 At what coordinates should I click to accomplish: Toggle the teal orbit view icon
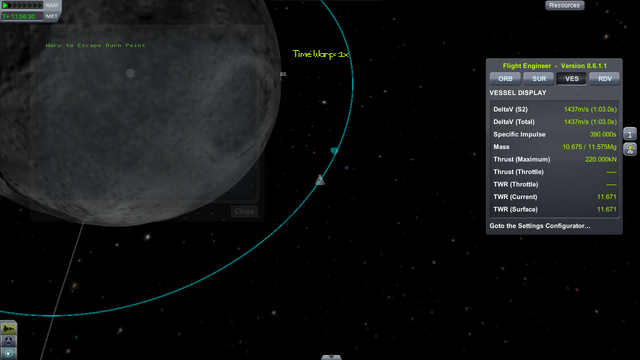coord(9,353)
